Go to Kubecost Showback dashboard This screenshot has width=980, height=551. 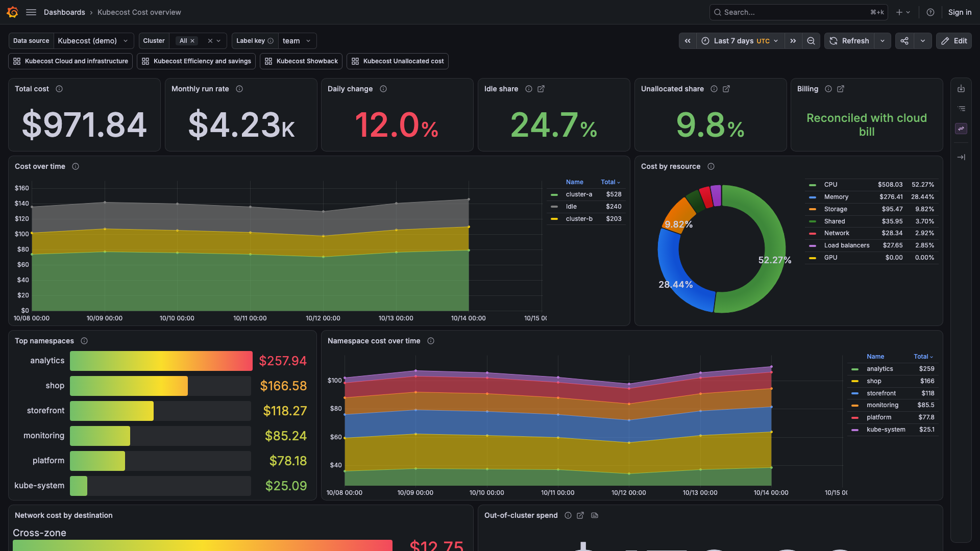pyautogui.click(x=301, y=61)
